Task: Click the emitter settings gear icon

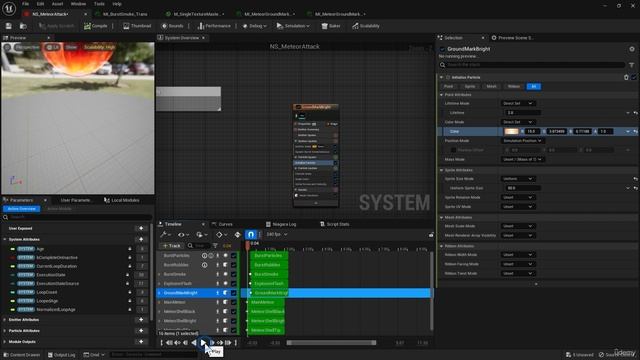Action: coord(632,49)
